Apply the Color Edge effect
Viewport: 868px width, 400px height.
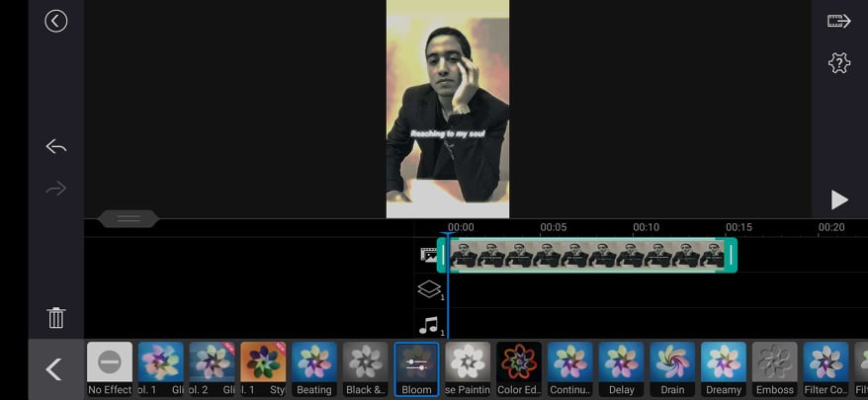point(519,369)
